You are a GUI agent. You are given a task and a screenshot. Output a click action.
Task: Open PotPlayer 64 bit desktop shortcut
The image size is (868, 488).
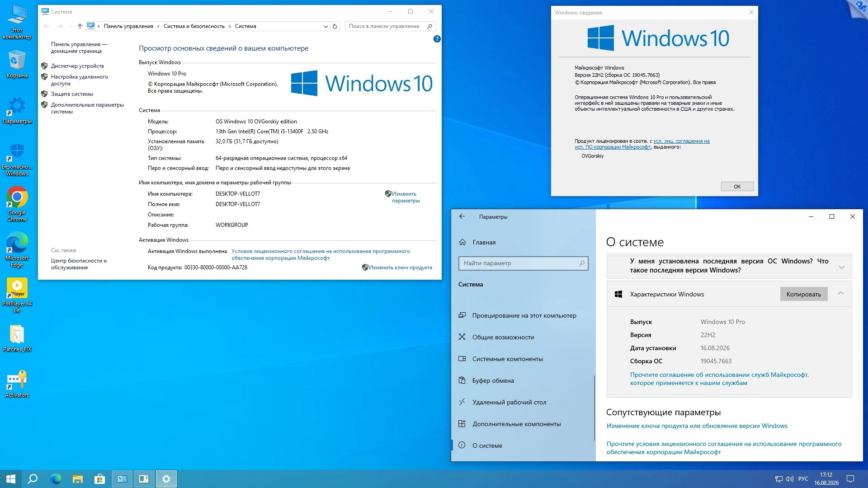(17, 295)
